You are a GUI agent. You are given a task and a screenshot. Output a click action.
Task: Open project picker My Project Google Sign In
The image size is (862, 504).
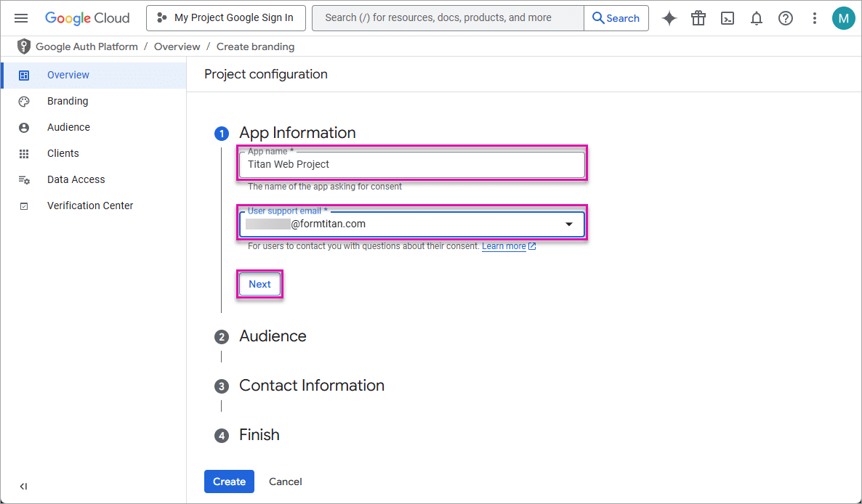(225, 18)
